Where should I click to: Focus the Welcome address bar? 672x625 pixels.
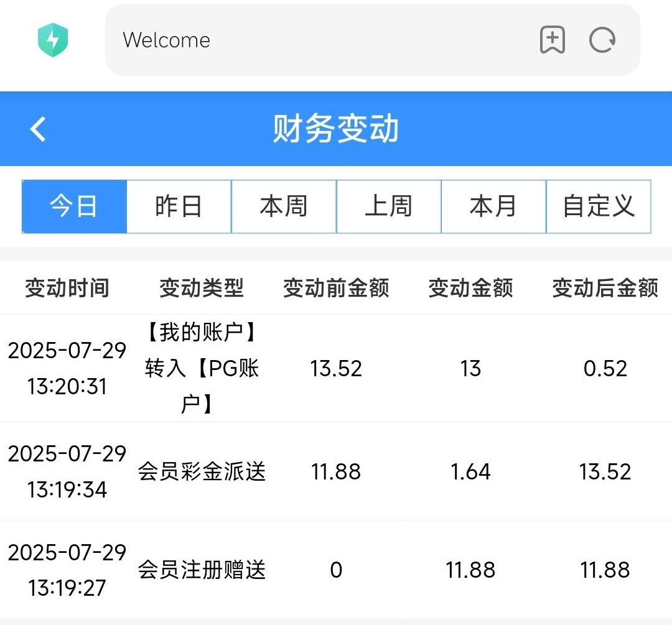[311, 40]
